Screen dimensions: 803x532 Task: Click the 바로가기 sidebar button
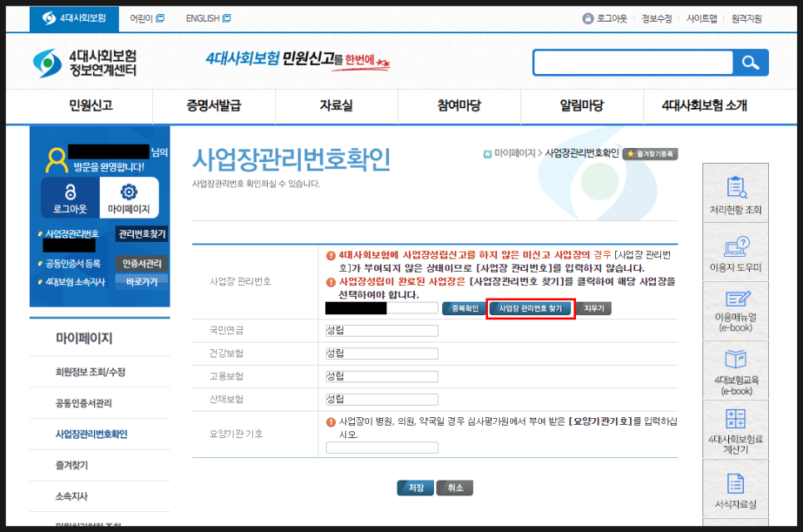click(x=142, y=282)
